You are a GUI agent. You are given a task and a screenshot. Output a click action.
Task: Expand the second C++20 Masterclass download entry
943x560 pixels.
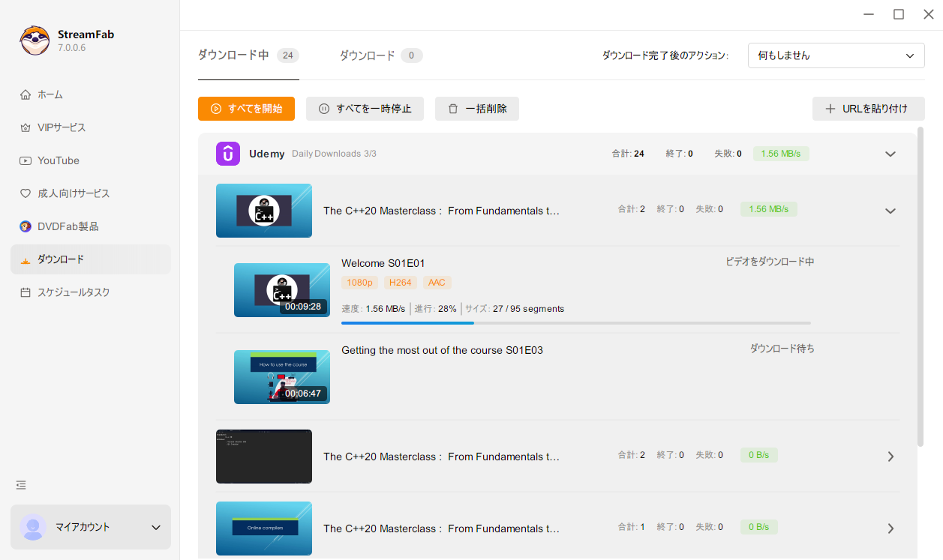pos(890,456)
